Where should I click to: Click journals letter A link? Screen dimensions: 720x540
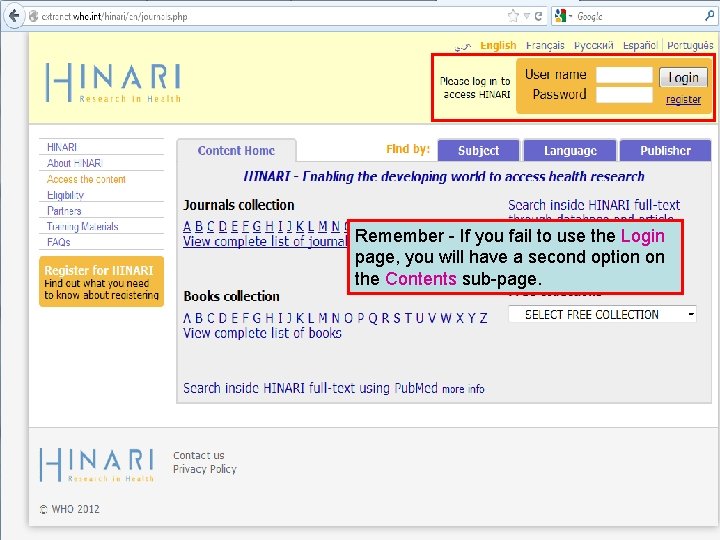[x=187, y=226]
